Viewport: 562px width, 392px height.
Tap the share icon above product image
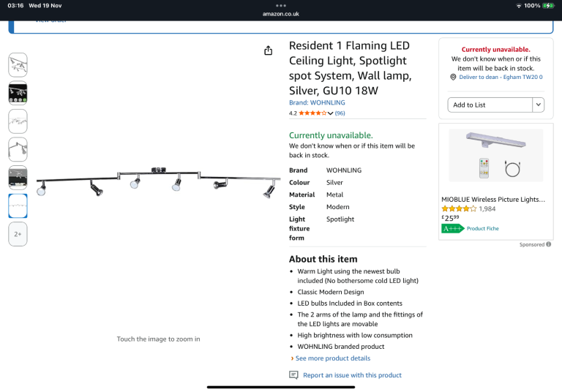pyautogui.click(x=268, y=50)
